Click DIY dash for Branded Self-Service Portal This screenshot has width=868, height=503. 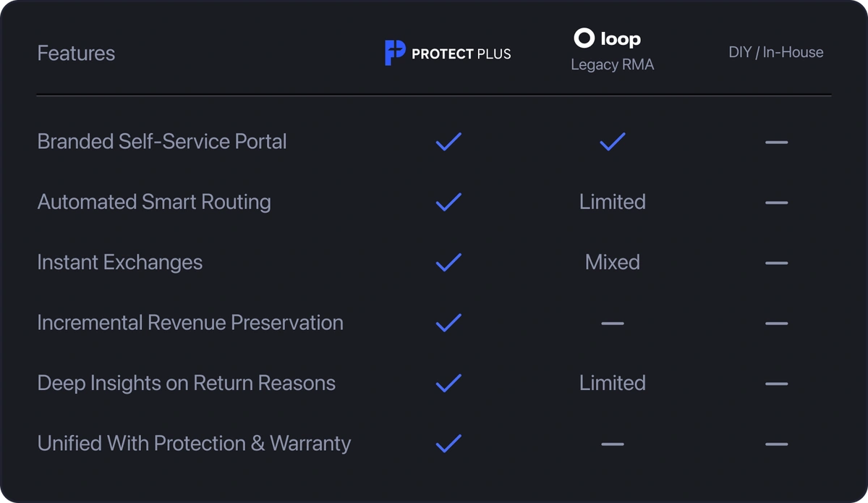[776, 142]
